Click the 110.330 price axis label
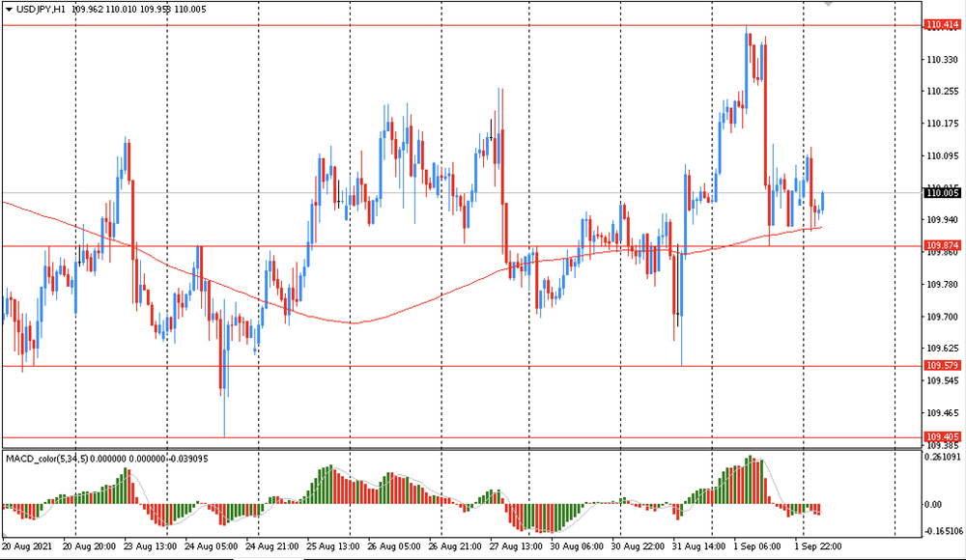This screenshot has width=966, height=560. 943,60
